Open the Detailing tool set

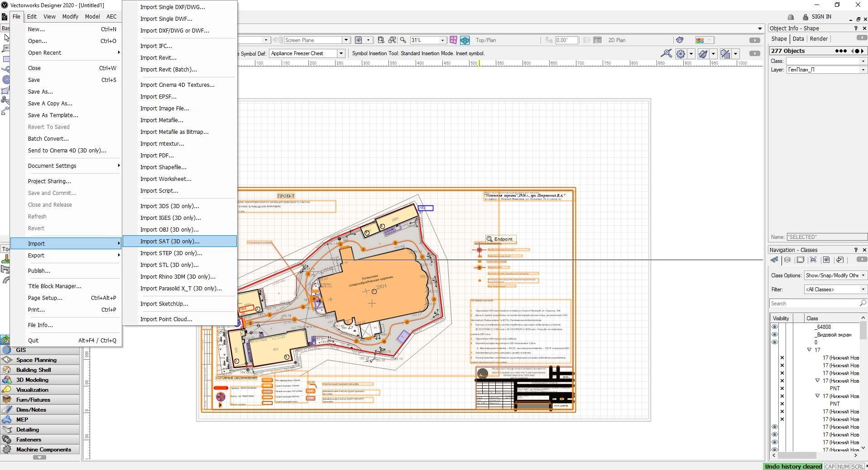(x=40, y=430)
